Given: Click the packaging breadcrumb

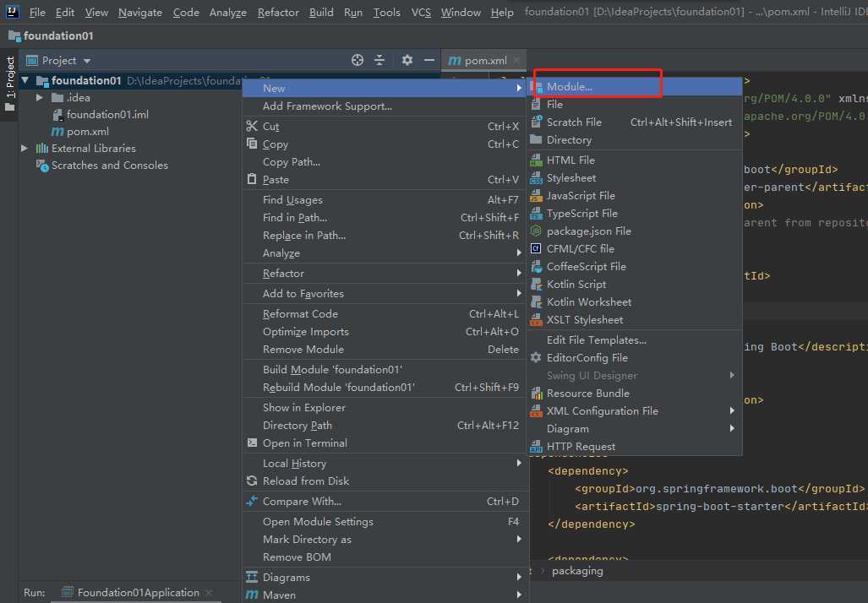Looking at the screenshot, I should [577, 571].
